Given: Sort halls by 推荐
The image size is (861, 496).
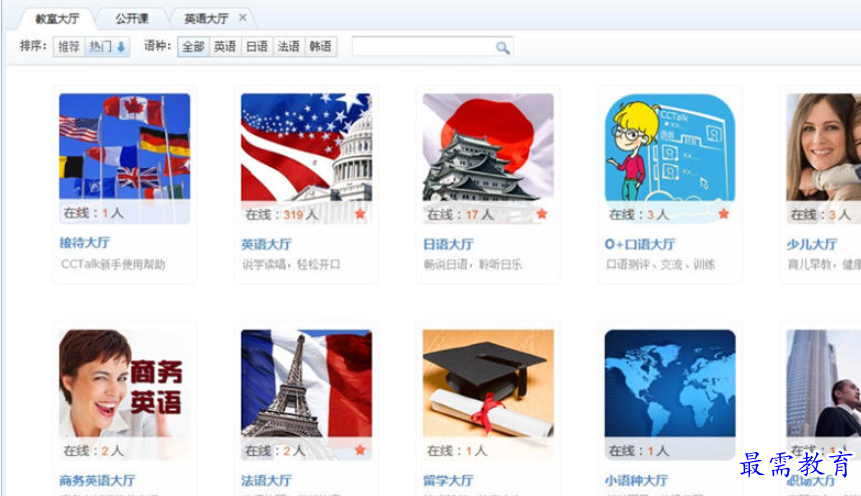Looking at the screenshot, I should 69,47.
